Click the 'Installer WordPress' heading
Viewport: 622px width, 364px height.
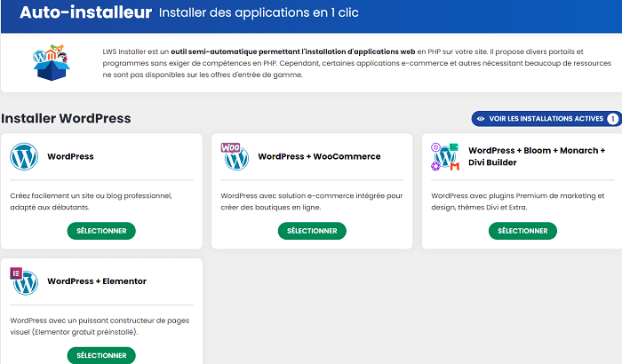[x=66, y=118]
